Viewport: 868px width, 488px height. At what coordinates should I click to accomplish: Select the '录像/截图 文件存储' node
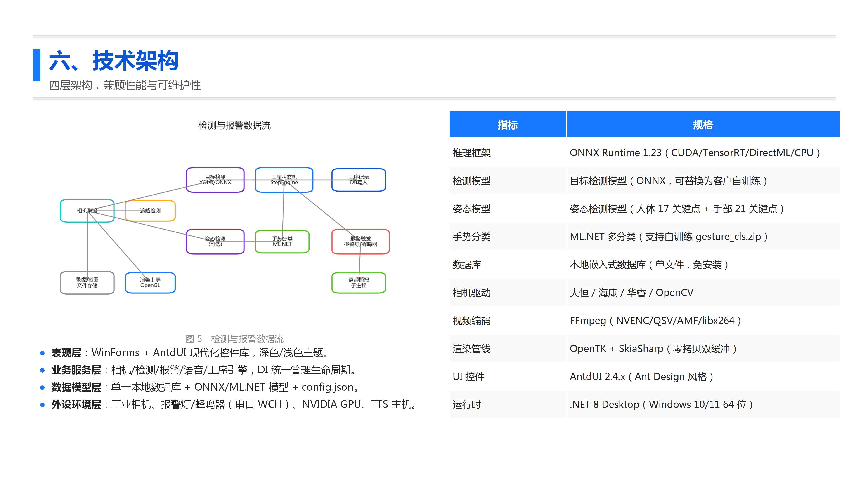click(x=87, y=283)
